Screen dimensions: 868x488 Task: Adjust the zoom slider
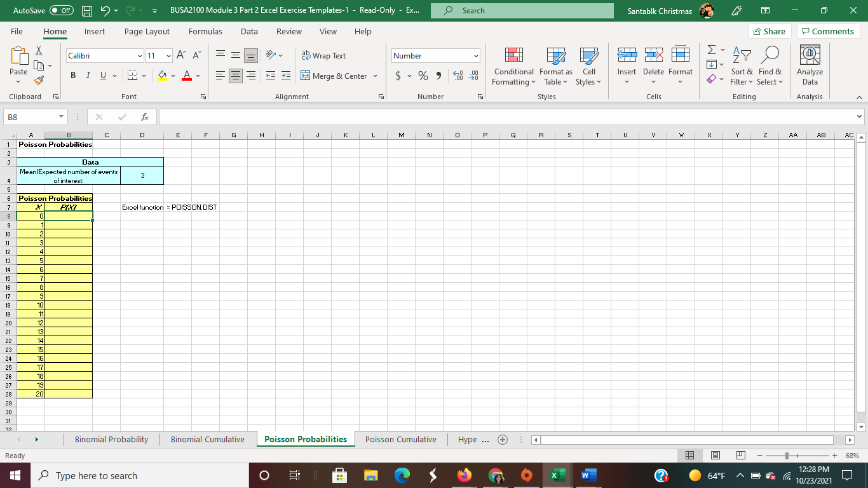(x=787, y=456)
